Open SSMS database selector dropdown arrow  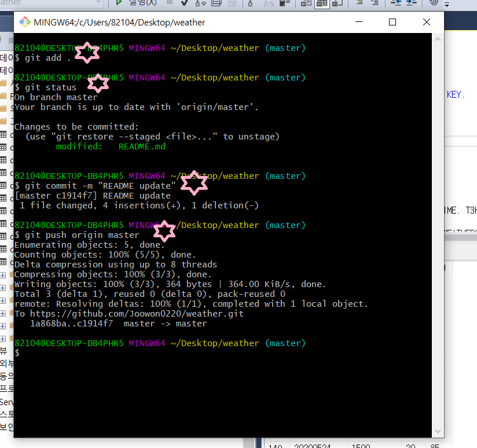[x=98, y=2]
